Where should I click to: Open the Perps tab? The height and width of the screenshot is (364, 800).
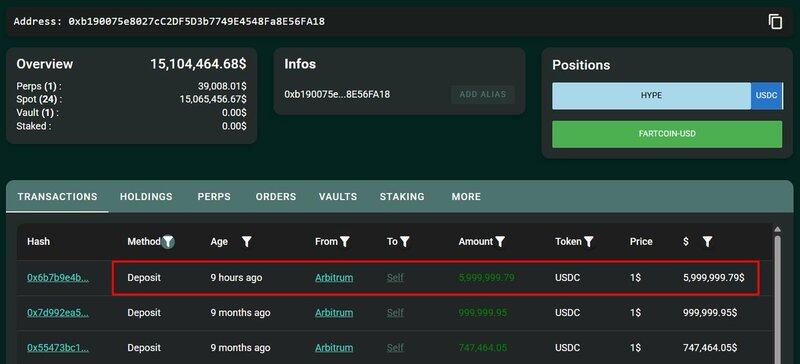click(x=214, y=197)
